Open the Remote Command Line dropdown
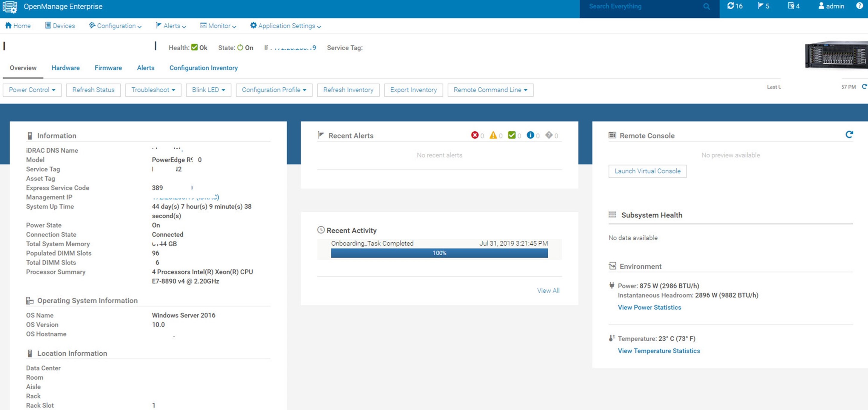Image resolution: width=868 pixels, height=410 pixels. pyautogui.click(x=490, y=90)
